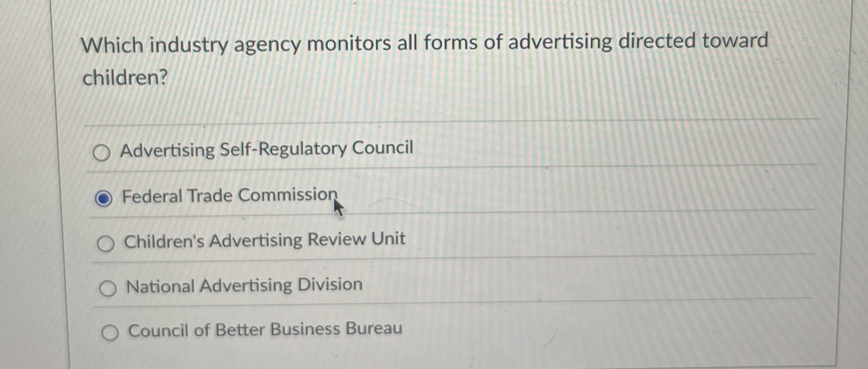Click the Federal Trade Commission answer text

pyautogui.click(x=230, y=196)
